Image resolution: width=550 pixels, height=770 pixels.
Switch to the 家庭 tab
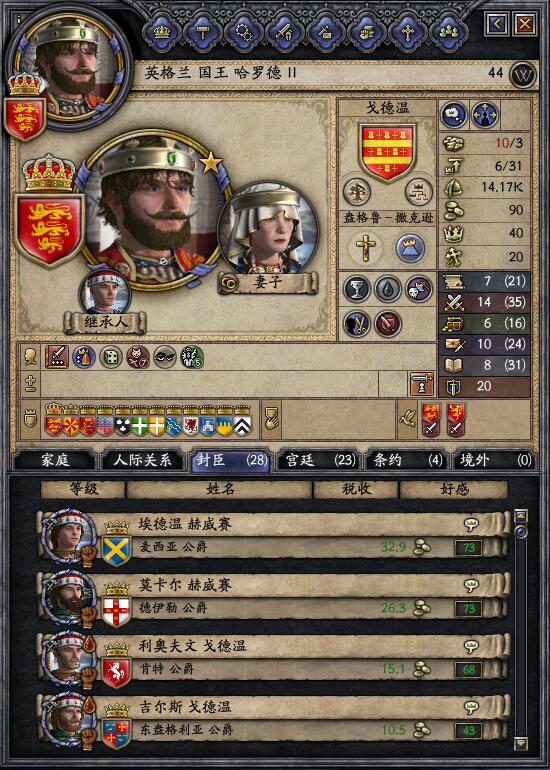[x=55, y=460]
